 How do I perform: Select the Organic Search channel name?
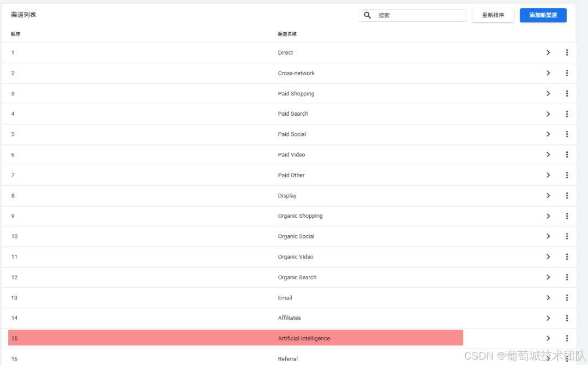coord(297,277)
